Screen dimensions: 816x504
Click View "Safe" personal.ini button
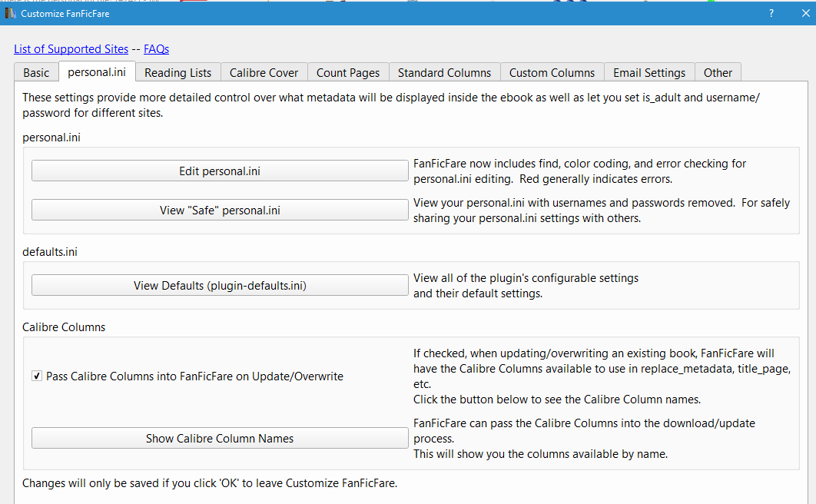[x=220, y=211]
